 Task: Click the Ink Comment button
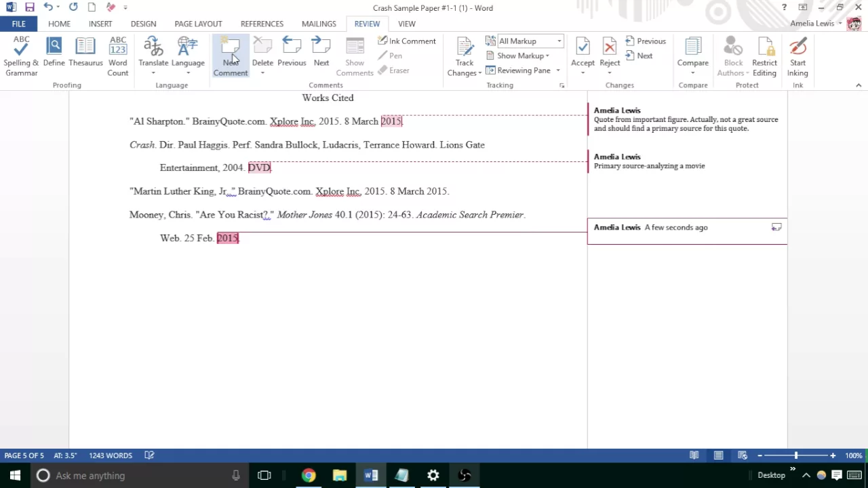tap(407, 41)
